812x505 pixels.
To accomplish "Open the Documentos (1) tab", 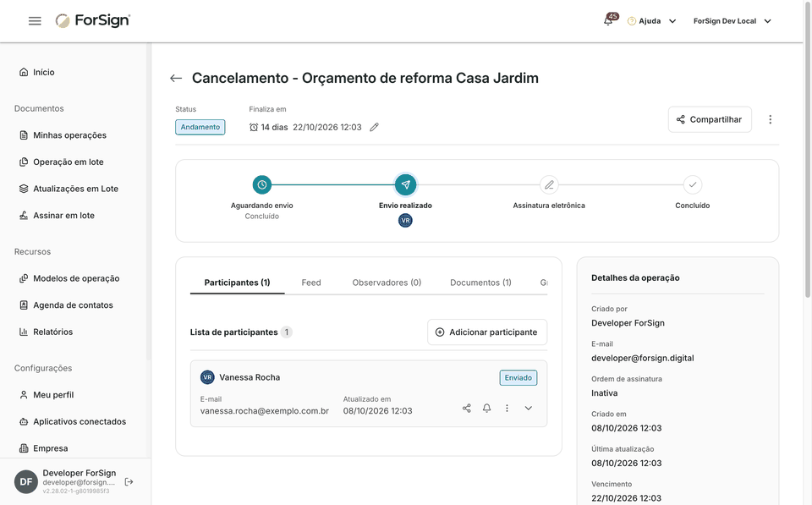I will [x=480, y=283].
